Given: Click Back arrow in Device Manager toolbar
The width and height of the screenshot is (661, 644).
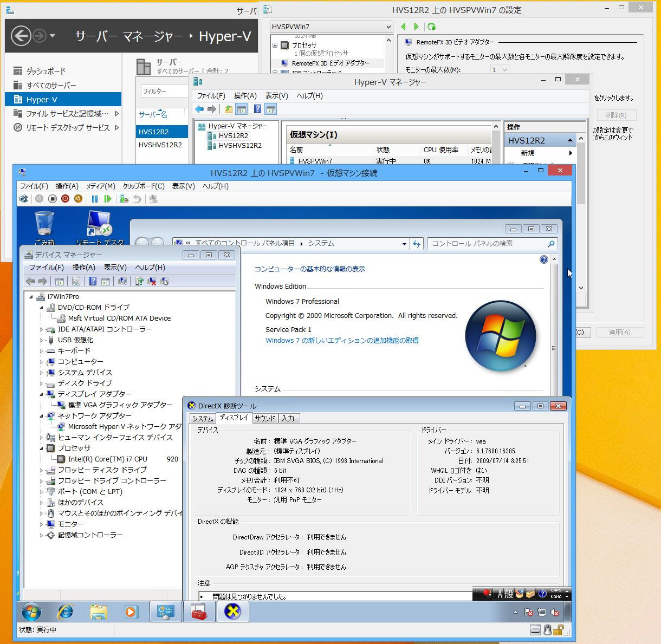Looking at the screenshot, I should coord(30,281).
